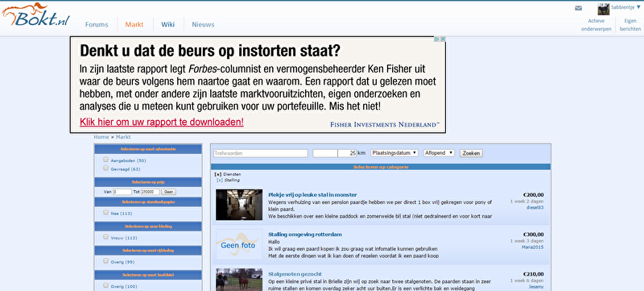Open the Stalgenoten gezocht horse thumbnail
Viewport: 644px width, 291px height.
[x=239, y=280]
